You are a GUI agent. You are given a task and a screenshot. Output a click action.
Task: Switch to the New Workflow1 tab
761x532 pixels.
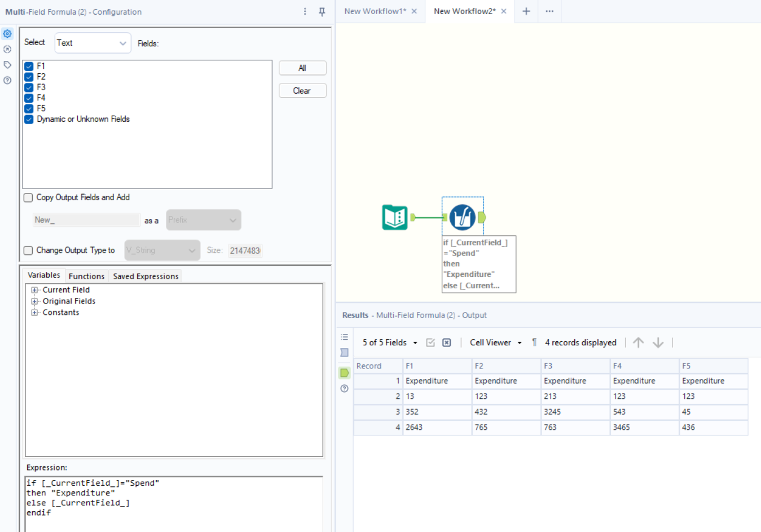(375, 10)
